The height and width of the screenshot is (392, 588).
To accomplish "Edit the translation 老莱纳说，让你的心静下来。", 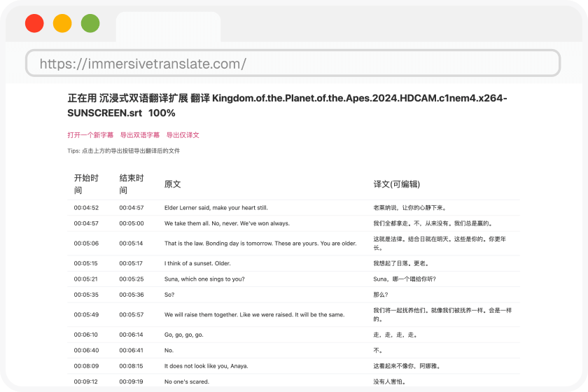I will point(409,208).
